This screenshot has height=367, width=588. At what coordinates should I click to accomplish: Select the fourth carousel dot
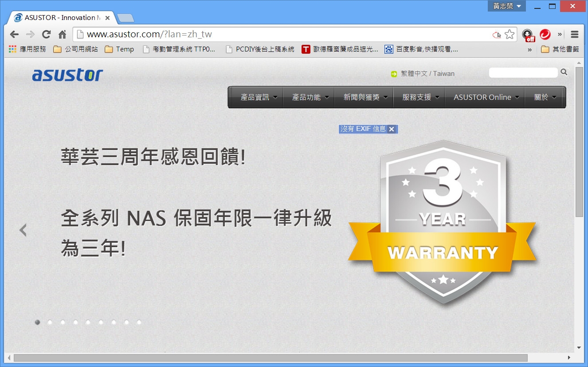(76, 322)
